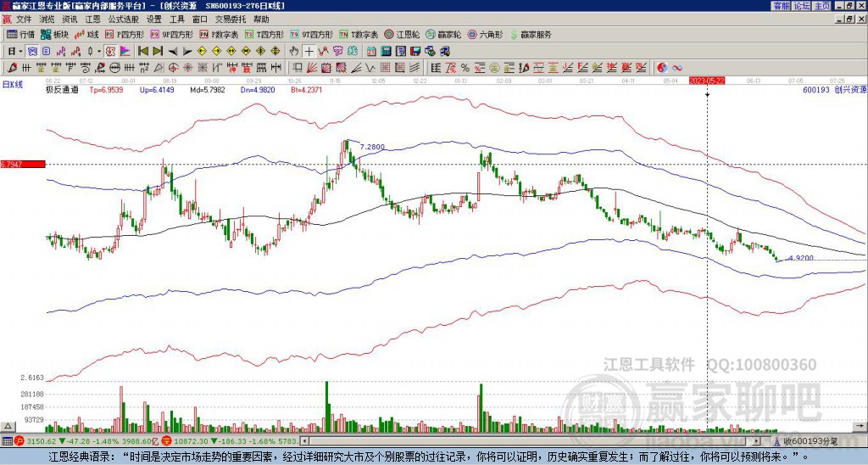The height and width of the screenshot is (465, 868).
Task: Click horizontal scrollbar right arrow
Action: [757, 441]
